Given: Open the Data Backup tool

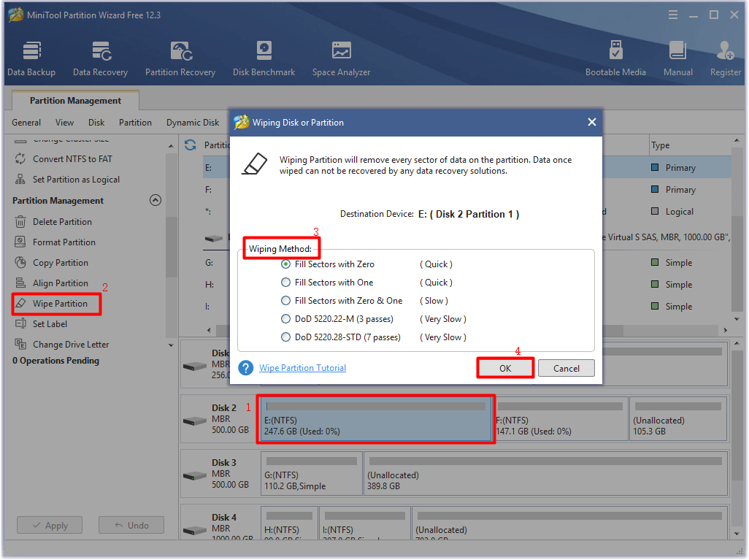Looking at the screenshot, I should 31,58.
